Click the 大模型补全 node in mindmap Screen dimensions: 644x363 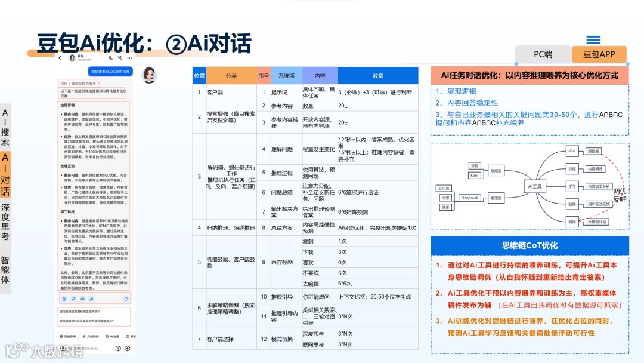pyautogui.click(x=597, y=222)
